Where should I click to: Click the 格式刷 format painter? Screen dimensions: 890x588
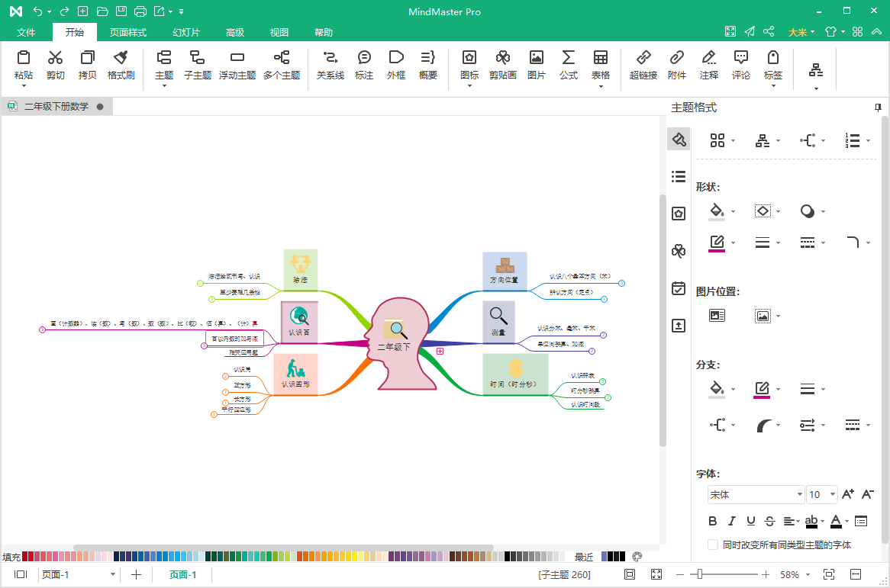(x=121, y=64)
